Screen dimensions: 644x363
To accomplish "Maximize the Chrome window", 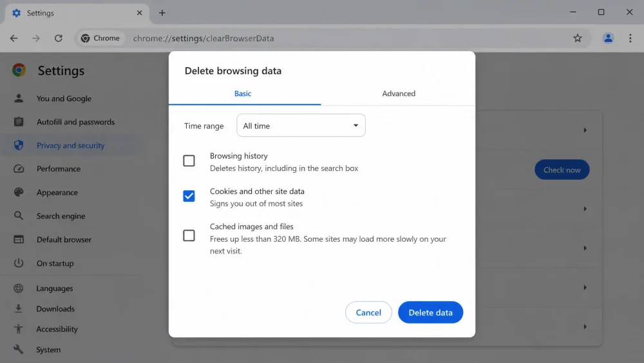I will tap(601, 12).
